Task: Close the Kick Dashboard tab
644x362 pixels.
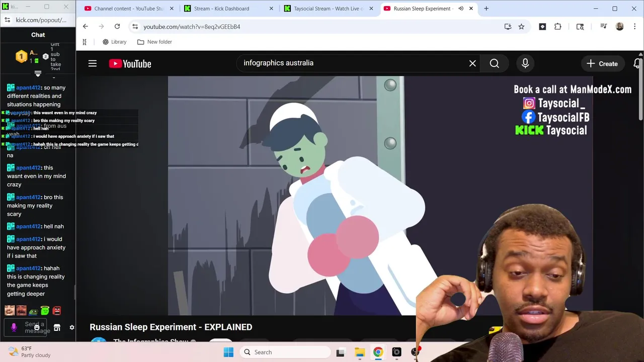Action: pyautogui.click(x=272, y=9)
